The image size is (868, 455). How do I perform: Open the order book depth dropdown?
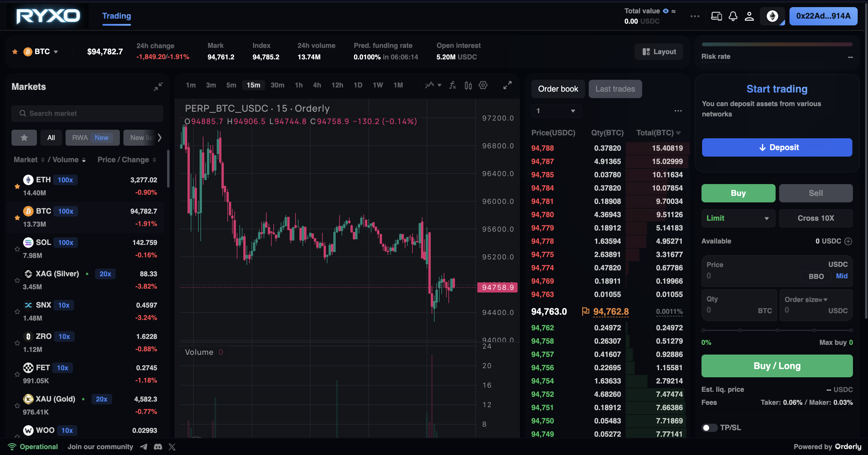(556, 110)
